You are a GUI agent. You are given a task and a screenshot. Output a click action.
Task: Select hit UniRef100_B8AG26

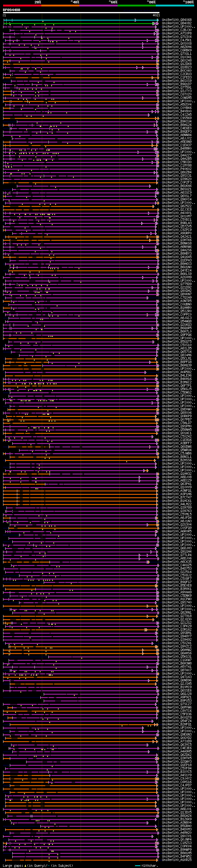click(x=177, y=125)
